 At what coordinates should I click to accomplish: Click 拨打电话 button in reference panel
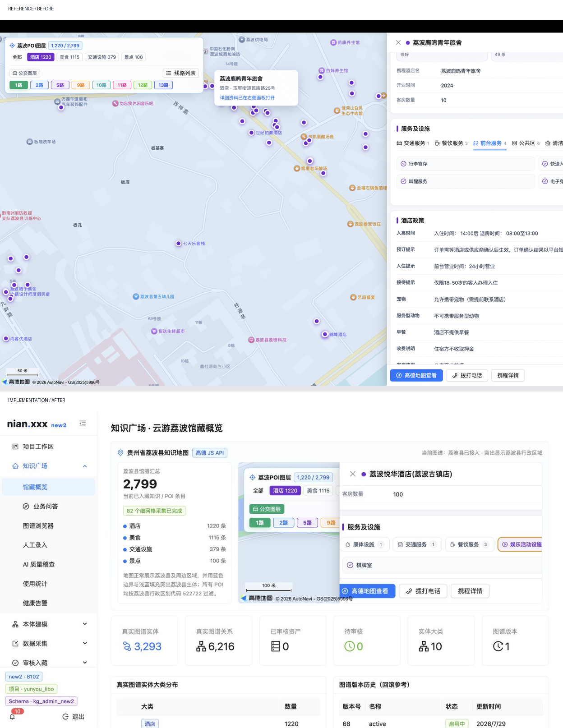467,375
